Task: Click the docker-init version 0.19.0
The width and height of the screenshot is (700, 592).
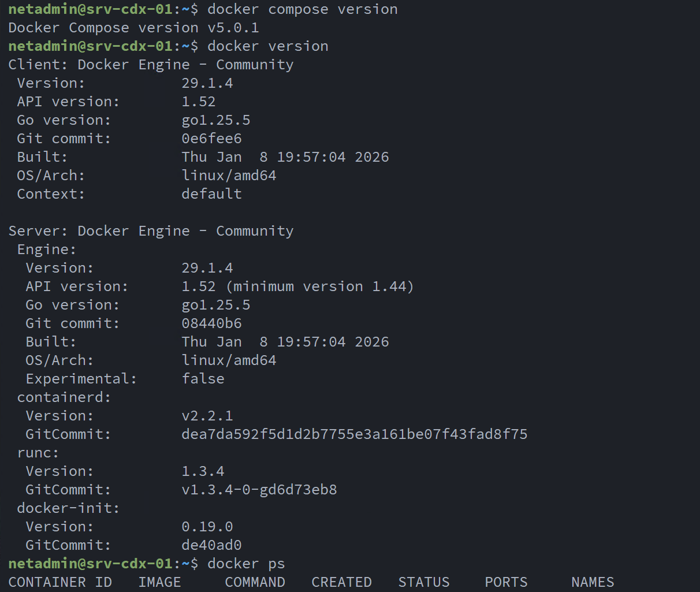Action: (207, 527)
